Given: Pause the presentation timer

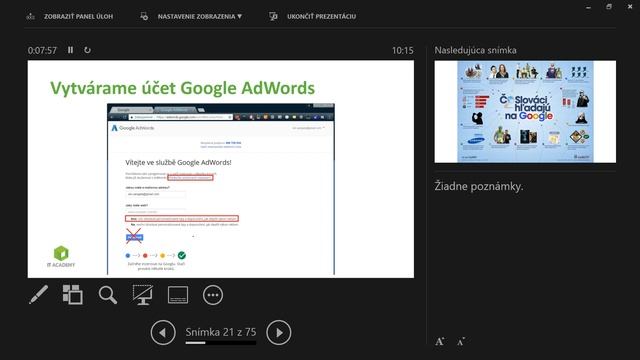Looking at the screenshot, I should coord(71,50).
